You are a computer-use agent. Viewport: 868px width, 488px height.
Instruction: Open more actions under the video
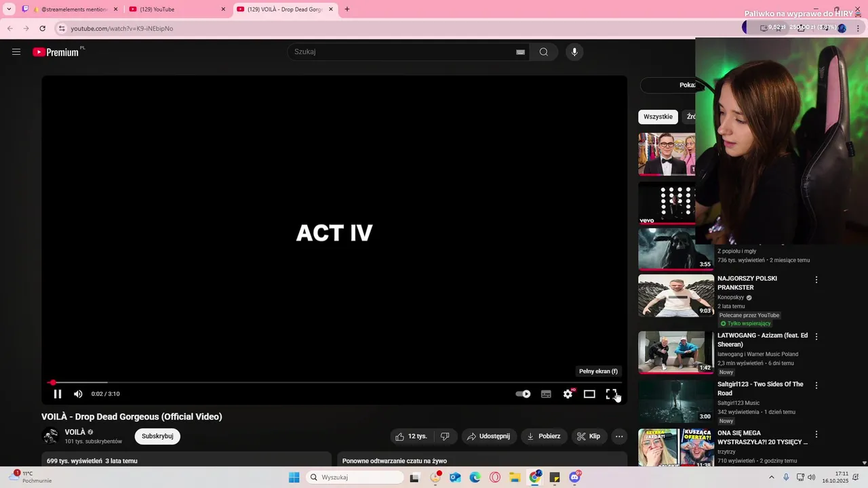[619, 436]
